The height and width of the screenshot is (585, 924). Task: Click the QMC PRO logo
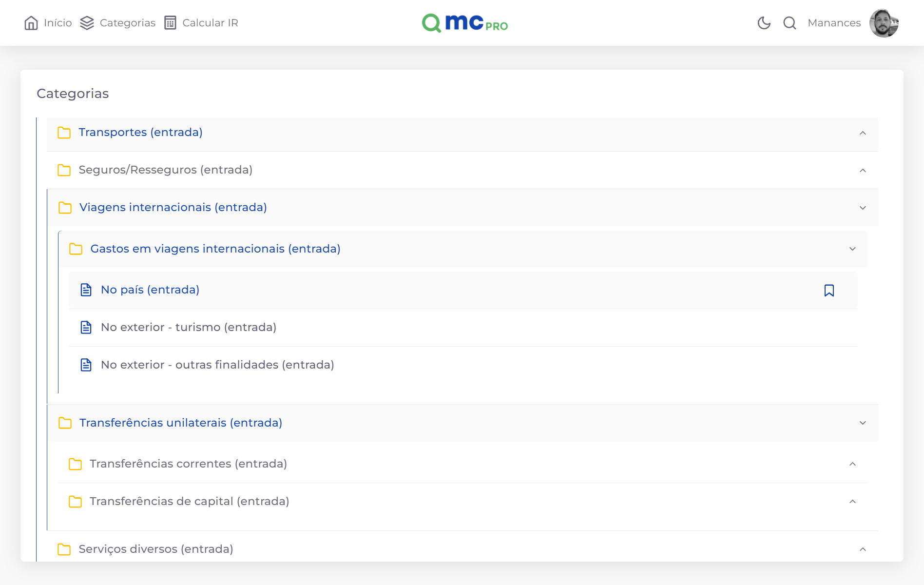point(464,23)
